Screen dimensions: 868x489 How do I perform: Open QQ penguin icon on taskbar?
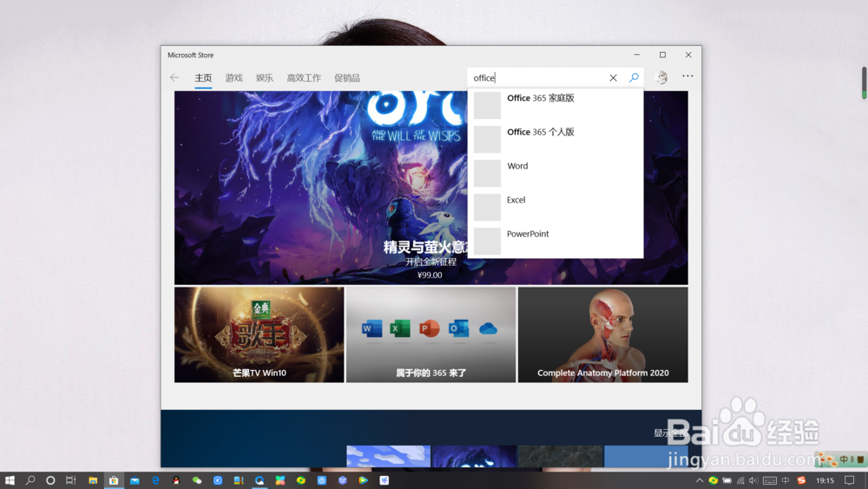[176, 480]
